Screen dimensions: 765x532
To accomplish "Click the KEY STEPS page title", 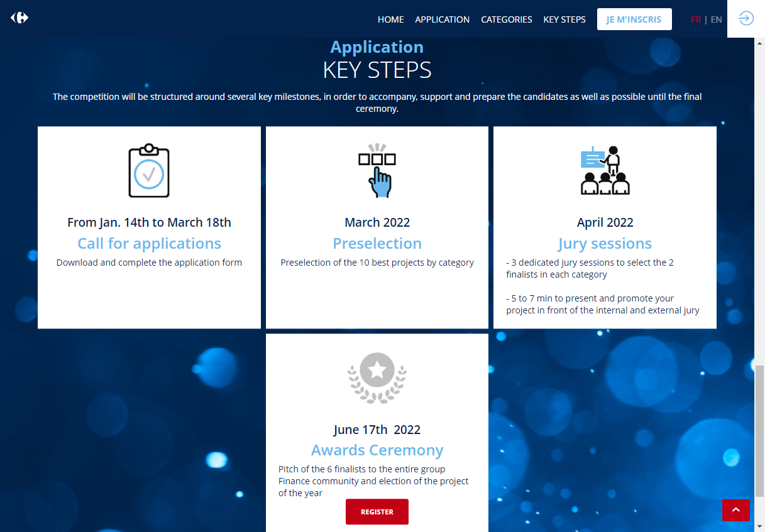I will [377, 70].
